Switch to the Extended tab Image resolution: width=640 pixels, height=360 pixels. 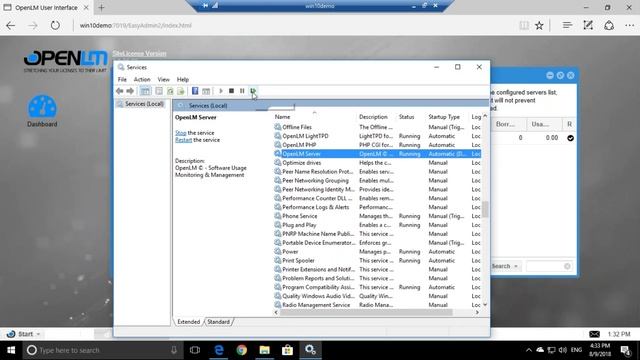[x=189, y=322]
